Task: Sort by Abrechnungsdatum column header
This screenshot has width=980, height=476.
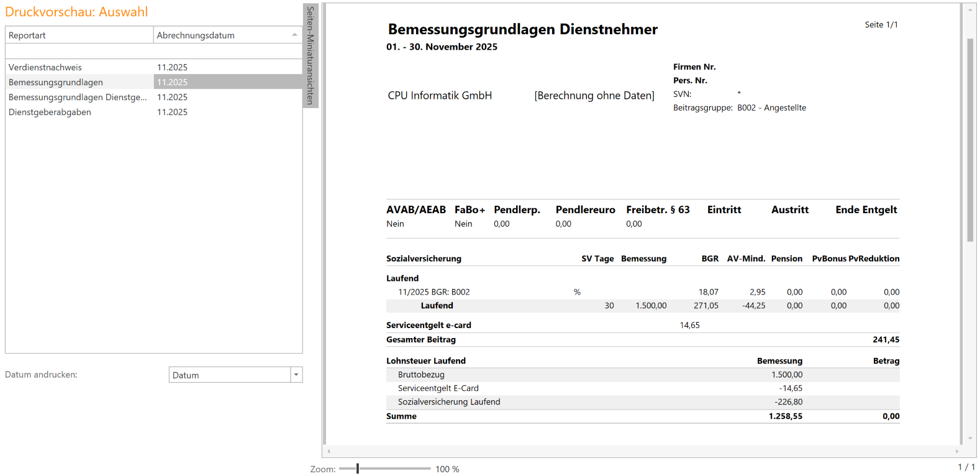Action: pyautogui.click(x=228, y=35)
